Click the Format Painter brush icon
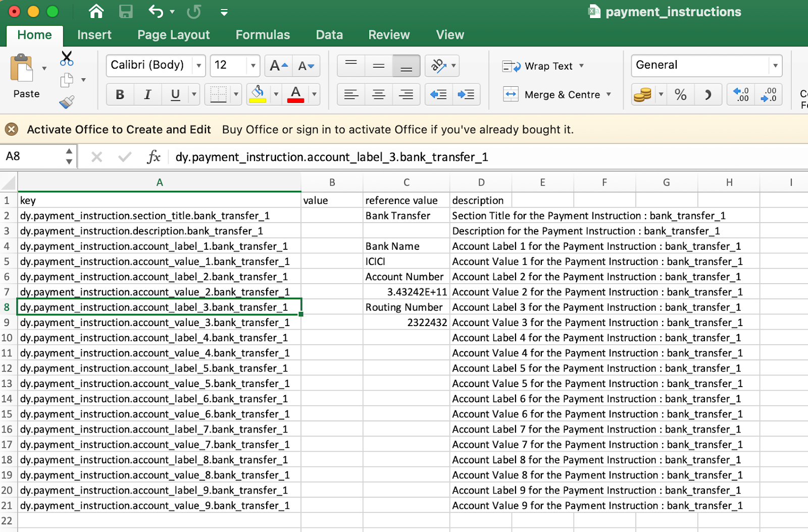The width and height of the screenshot is (808, 532). 67,102
